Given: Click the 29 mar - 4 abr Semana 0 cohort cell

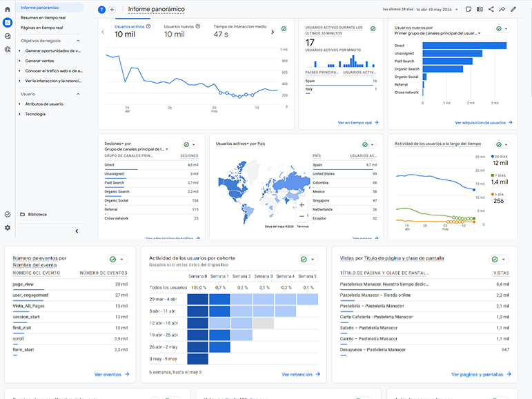Looking at the screenshot, I should coord(197,299).
